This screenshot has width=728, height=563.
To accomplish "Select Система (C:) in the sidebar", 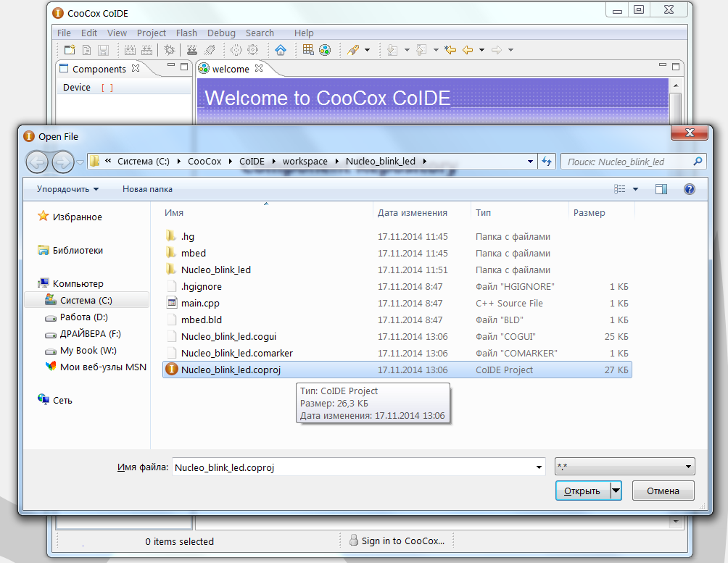I will tap(86, 299).
